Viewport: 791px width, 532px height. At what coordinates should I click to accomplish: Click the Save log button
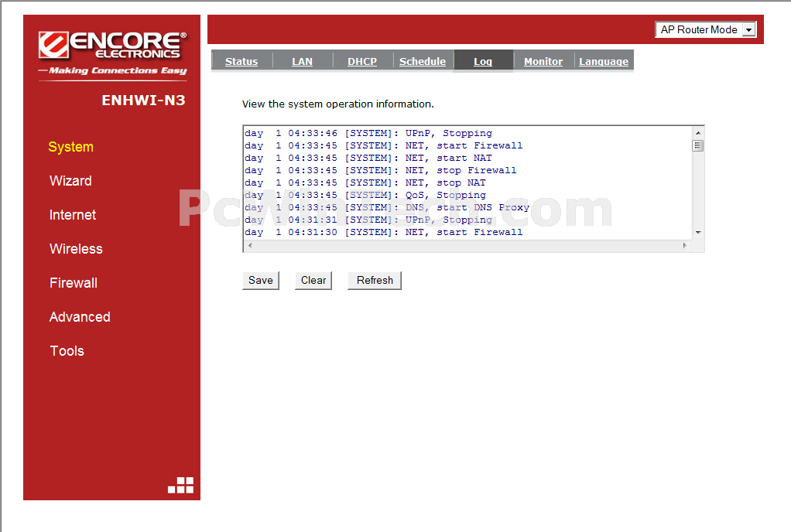(x=261, y=281)
